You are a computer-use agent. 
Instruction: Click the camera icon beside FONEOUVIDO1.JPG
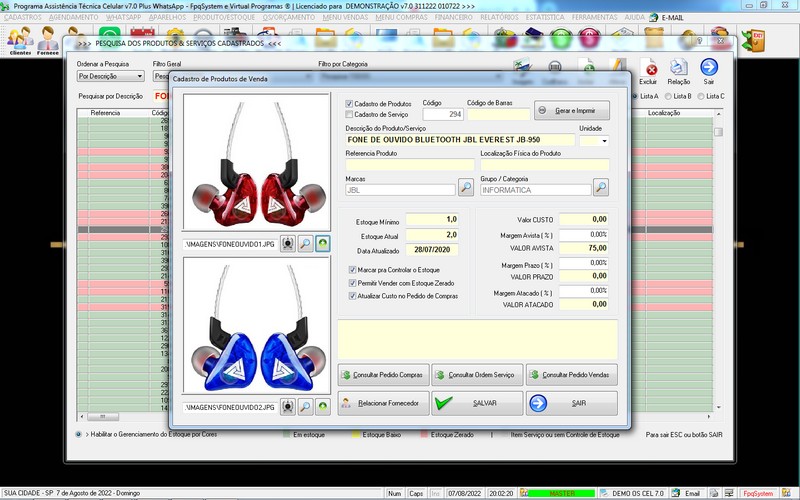(287, 243)
